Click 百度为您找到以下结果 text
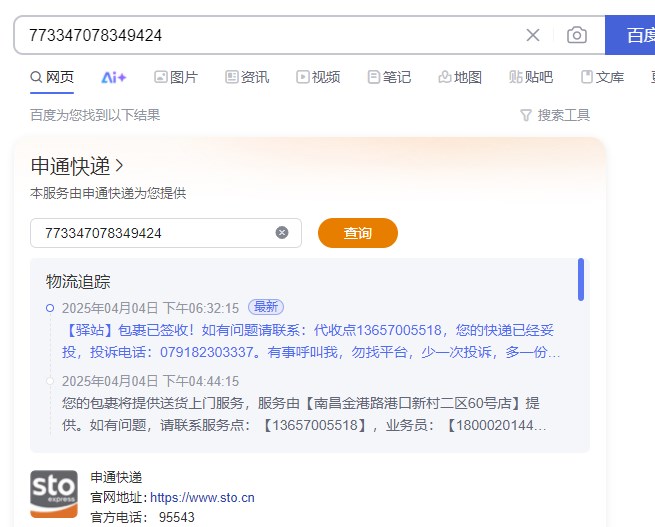Viewport: 655px width, 527px height. 95,115
